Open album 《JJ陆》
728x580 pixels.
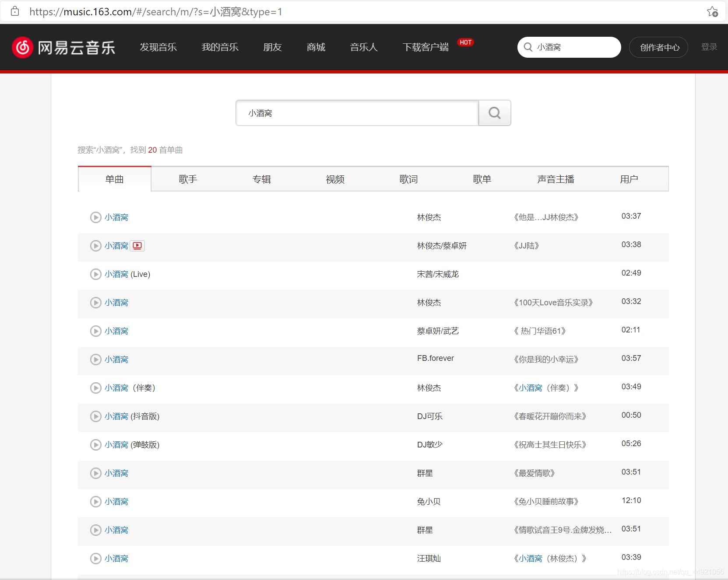[526, 246]
